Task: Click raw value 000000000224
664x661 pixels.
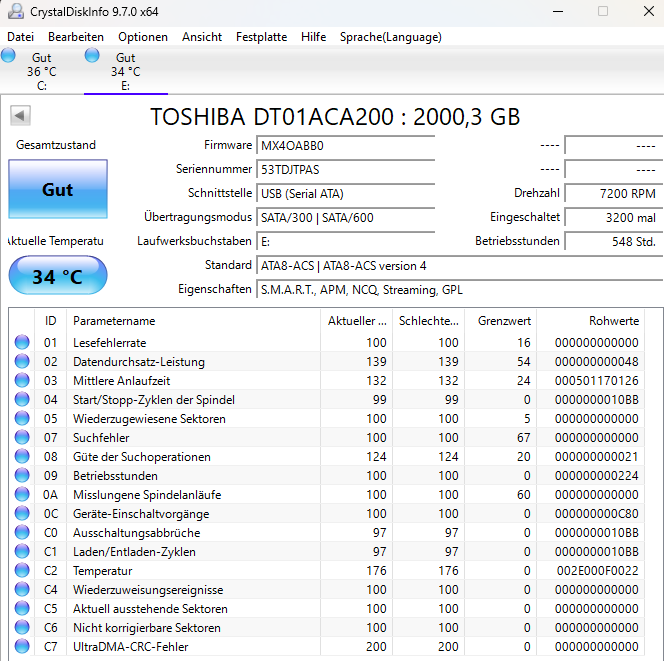Action: click(596, 476)
